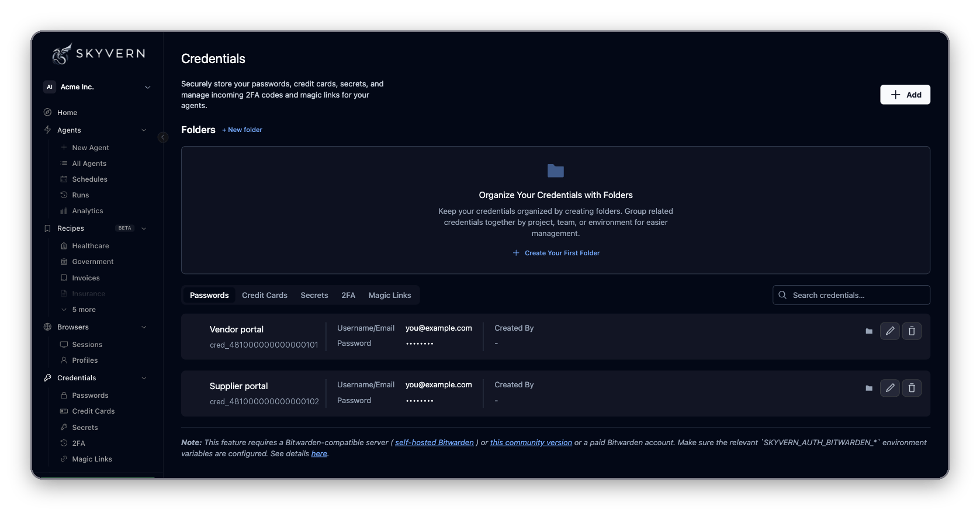Click the search magnifier icon
Image resolution: width=980 pixels, height=510 pixels.
click(x=782, y=295)
